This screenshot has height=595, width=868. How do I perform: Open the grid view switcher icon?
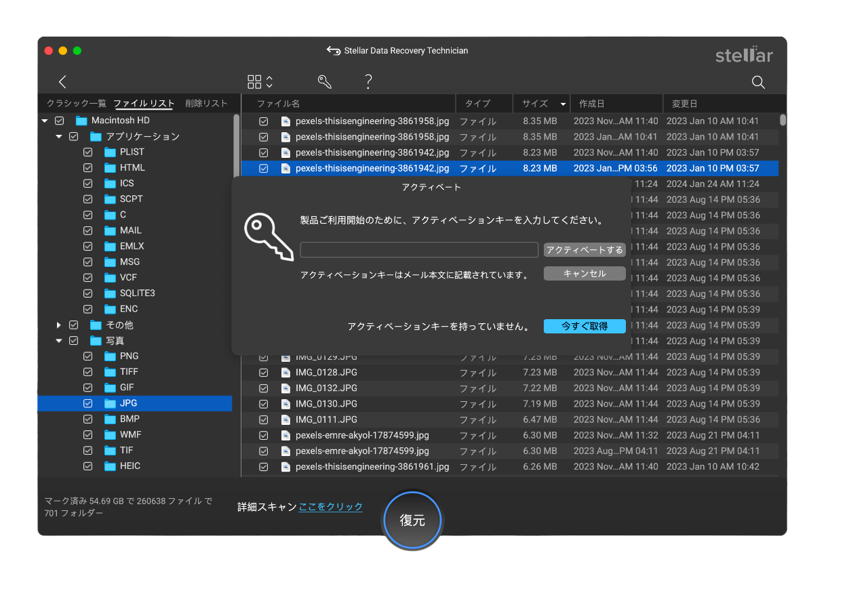click(x=260, y=82)
